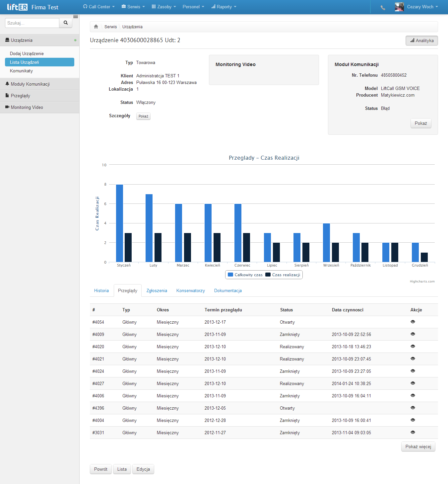View details of inspection #4009
Viewport: 448px width, 484px height.
click(413, 334)
